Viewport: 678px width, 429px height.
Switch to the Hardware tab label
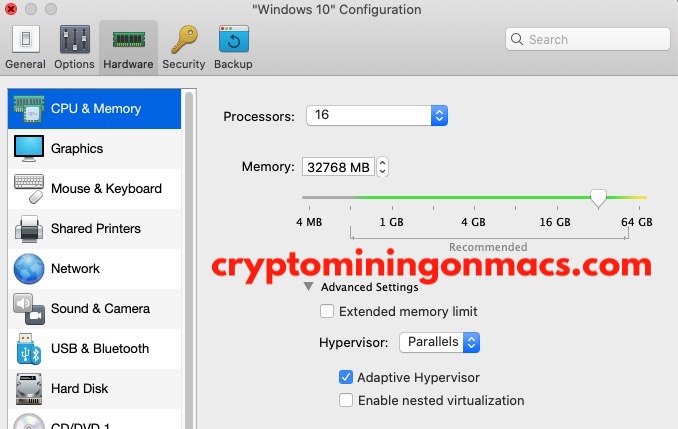point(128,64)
